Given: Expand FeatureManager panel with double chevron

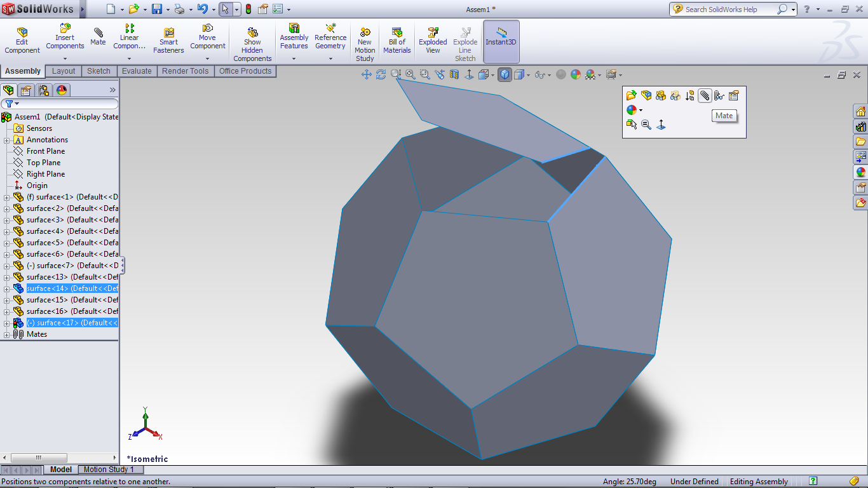Looking at the screenshot, I should [x=112, y=90].
